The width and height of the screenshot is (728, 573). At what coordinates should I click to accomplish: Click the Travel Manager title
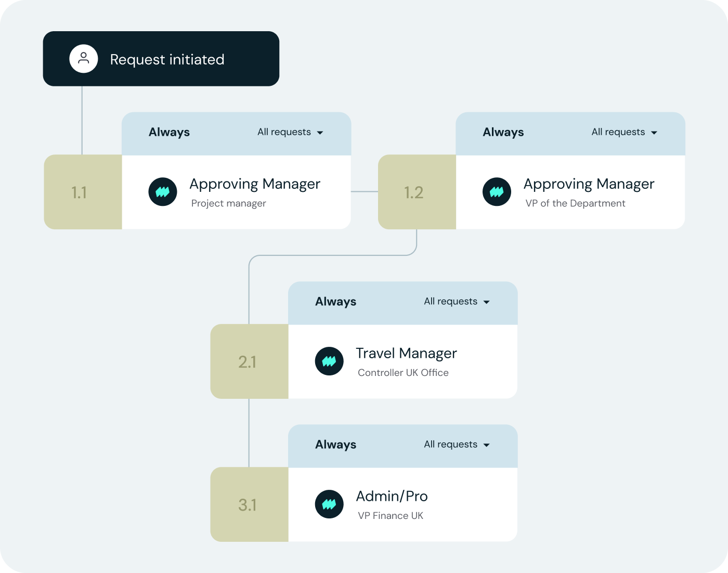point(406,354)
